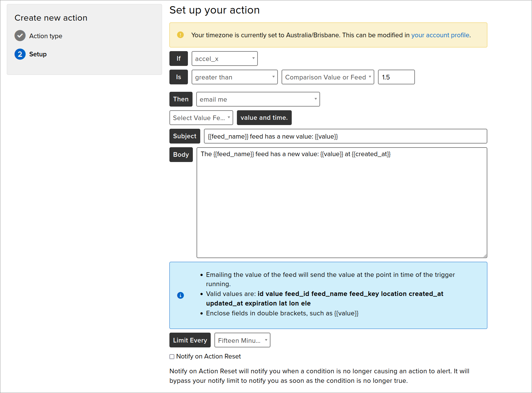Click the Then label

coord(181,99)
